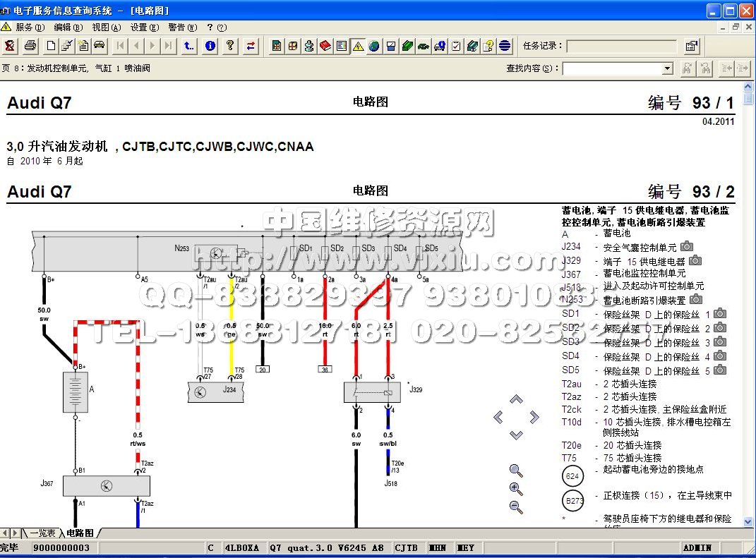Image resolution: width=756 pixels, height=558 pixels.
Task: Open the 服务 menu
Action: [29, 28]
